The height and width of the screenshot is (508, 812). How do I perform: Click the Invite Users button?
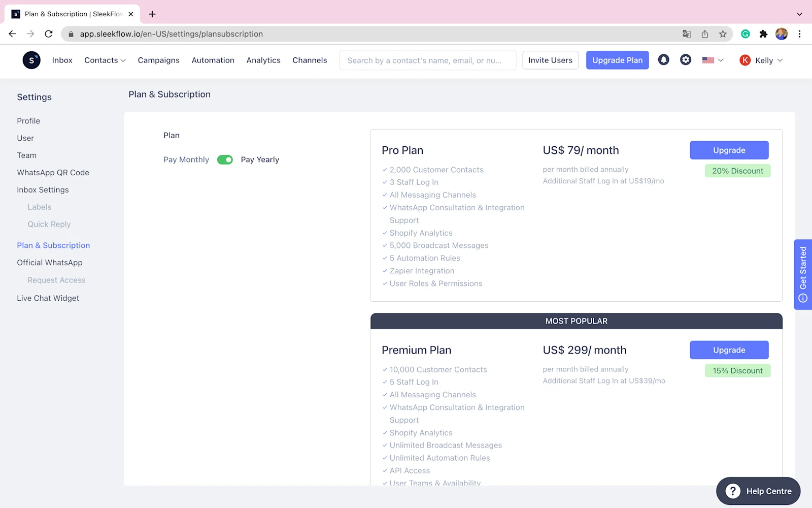(550, 60)
